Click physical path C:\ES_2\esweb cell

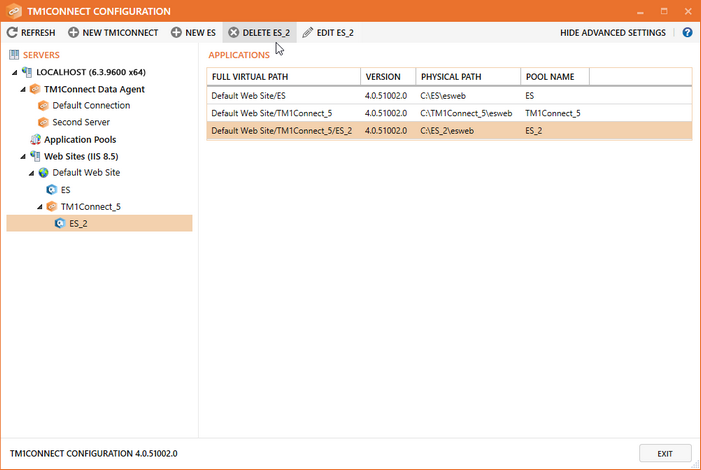click(447, 131)
